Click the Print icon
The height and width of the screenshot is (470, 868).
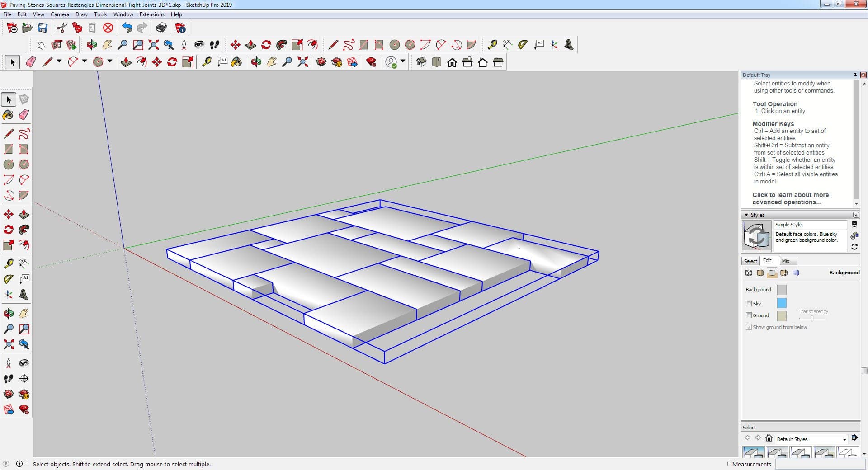(161, 28)
